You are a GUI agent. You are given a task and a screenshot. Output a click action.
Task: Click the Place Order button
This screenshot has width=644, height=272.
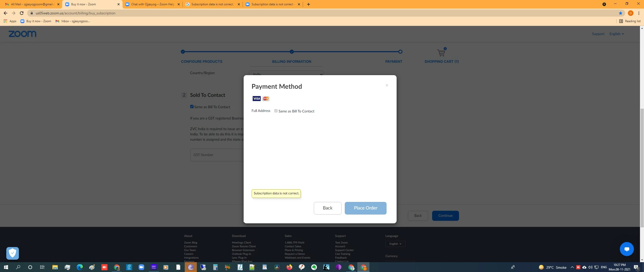point(365,208)
